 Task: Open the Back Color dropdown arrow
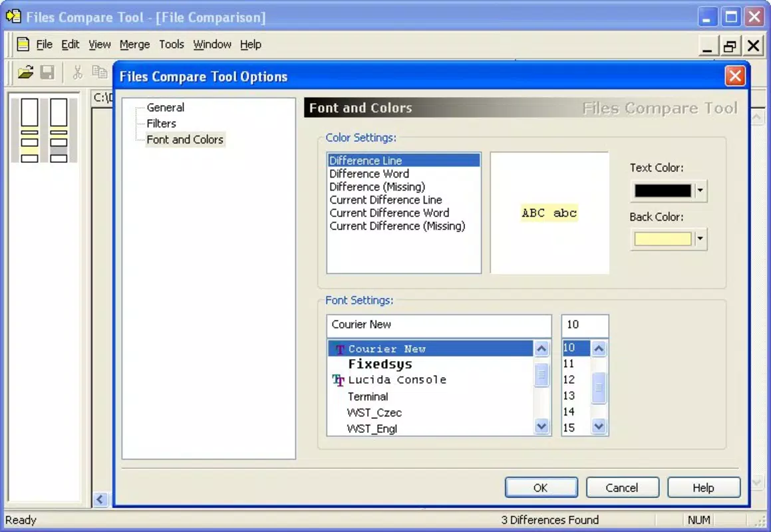pos(700,239)
